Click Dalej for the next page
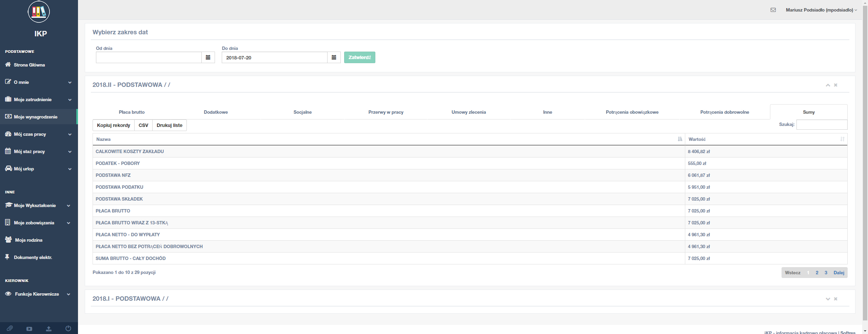This screenshot has height=334, width=868. 839,273
